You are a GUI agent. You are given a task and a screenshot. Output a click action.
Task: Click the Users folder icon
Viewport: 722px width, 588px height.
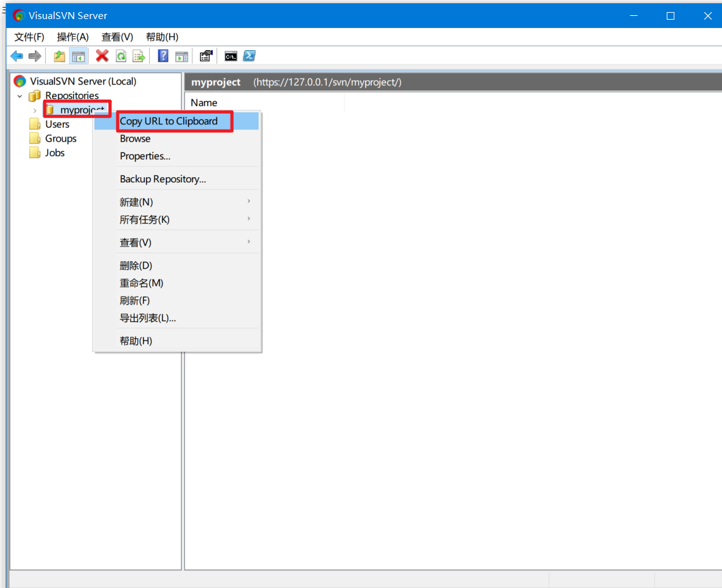35,124
